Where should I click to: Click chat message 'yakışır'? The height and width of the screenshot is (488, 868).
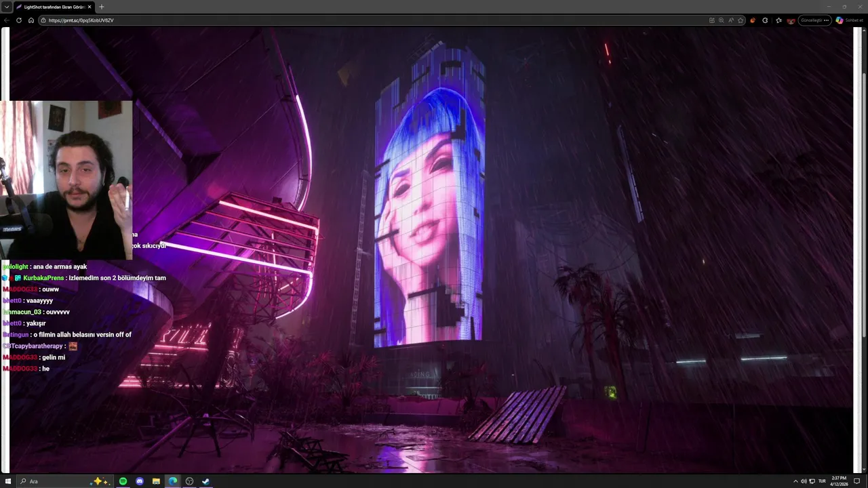[x=36, y=323]
